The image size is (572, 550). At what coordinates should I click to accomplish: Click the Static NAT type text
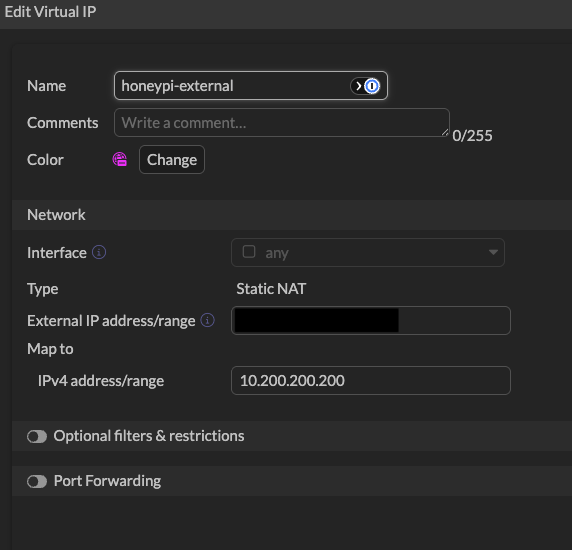click(x=271, y=289)
